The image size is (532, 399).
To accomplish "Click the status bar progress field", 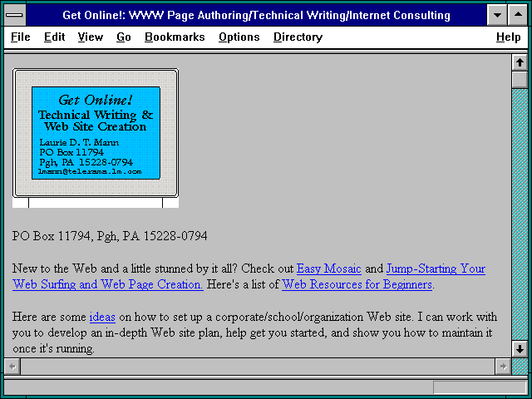I will [480, 387].
